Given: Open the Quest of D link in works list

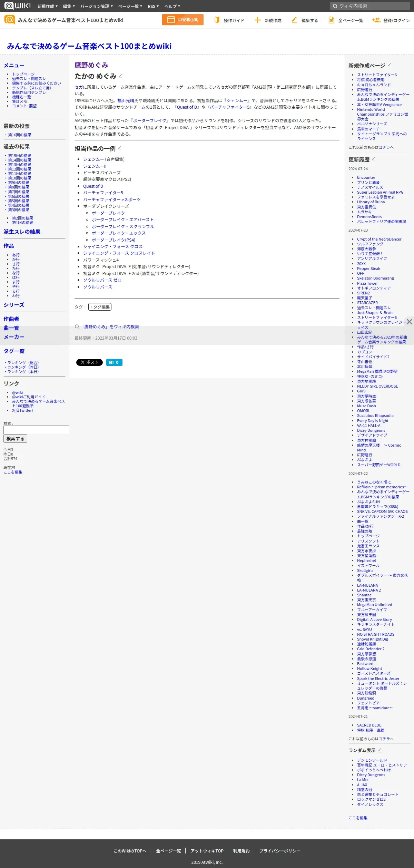Looking at the screenshot, I should pos(93,186).
